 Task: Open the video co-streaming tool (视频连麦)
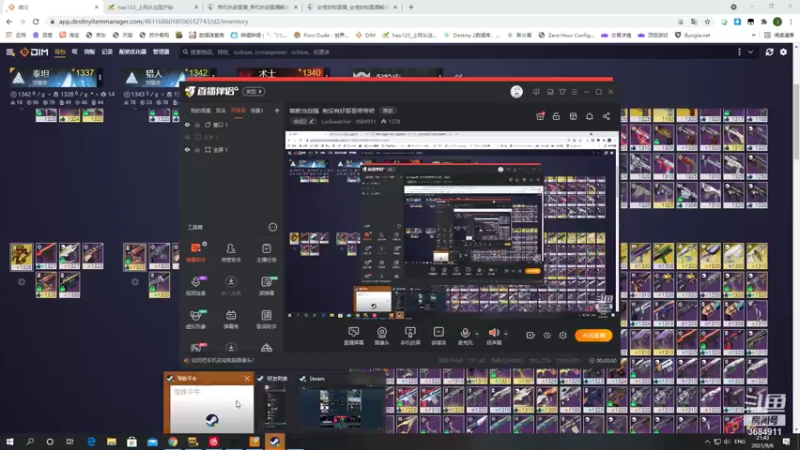point(196,286)
